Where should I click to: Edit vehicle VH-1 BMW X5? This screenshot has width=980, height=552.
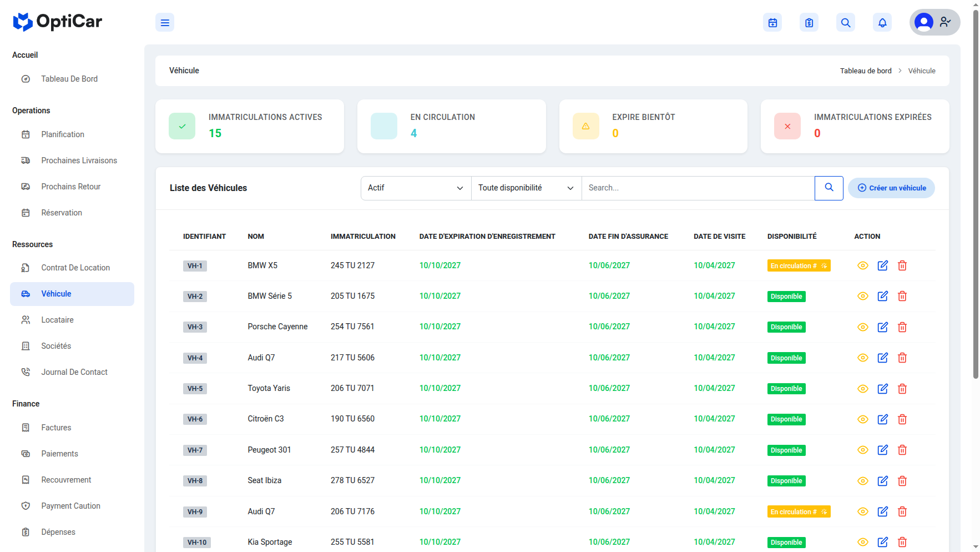click(882, 265)
